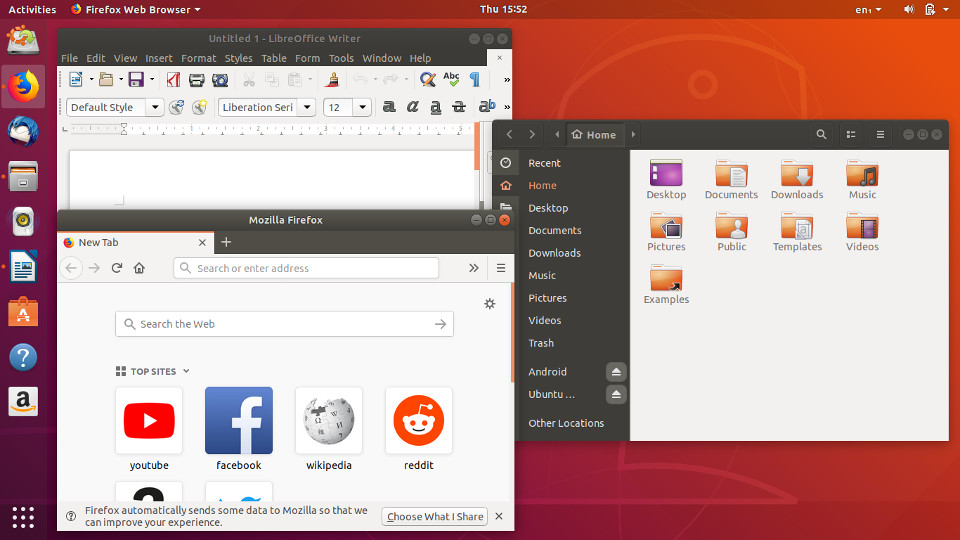
Task: Click Update Style icon next to Default Style
Action: click(176, 107)
